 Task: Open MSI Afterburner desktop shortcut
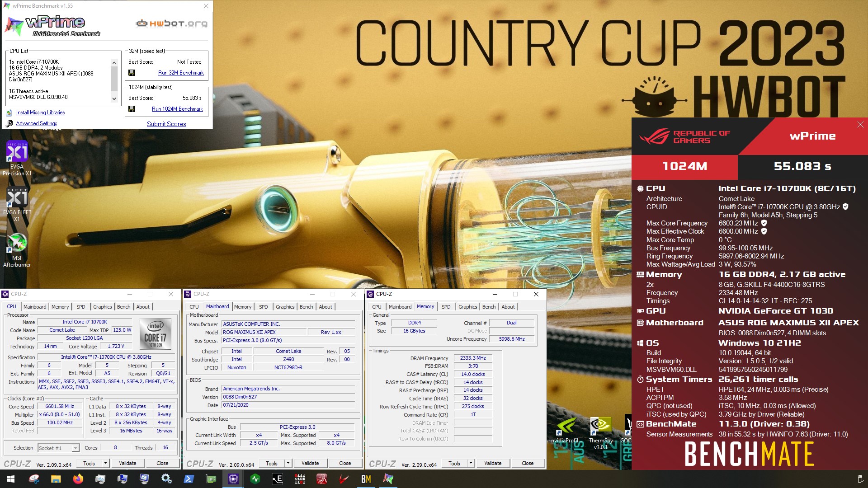[17, 250]
